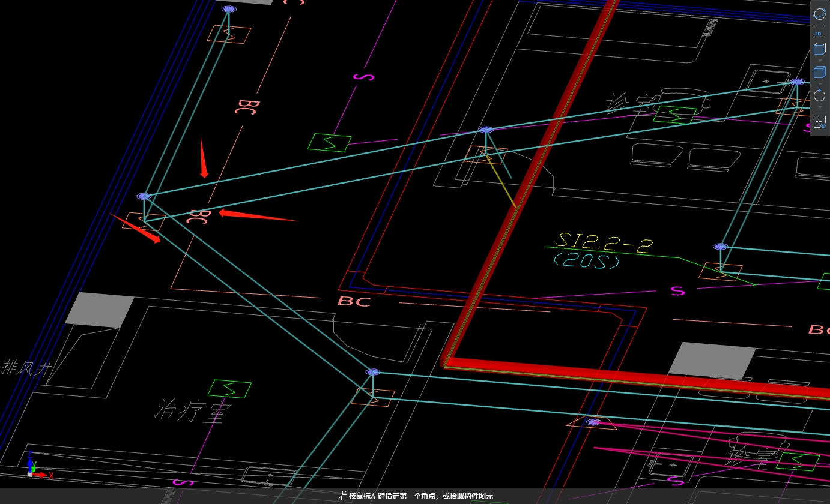Click the corner-selection icon in the status bar

point(342,496)
